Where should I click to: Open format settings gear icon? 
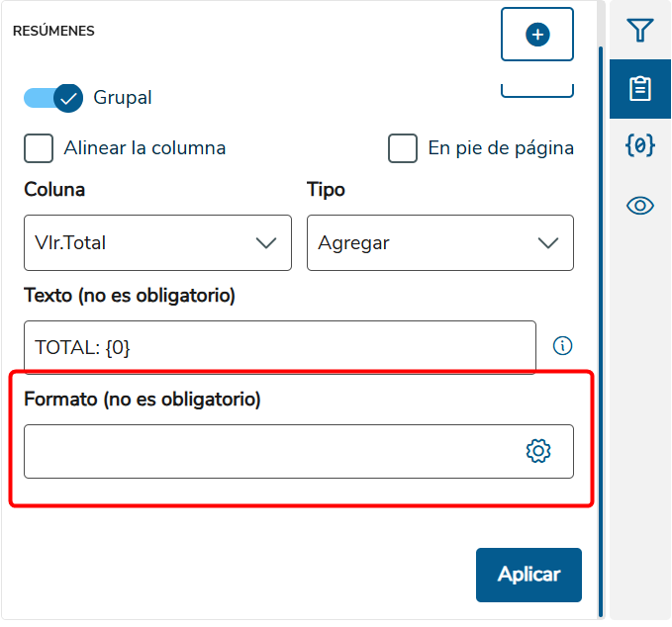point(538,451)
